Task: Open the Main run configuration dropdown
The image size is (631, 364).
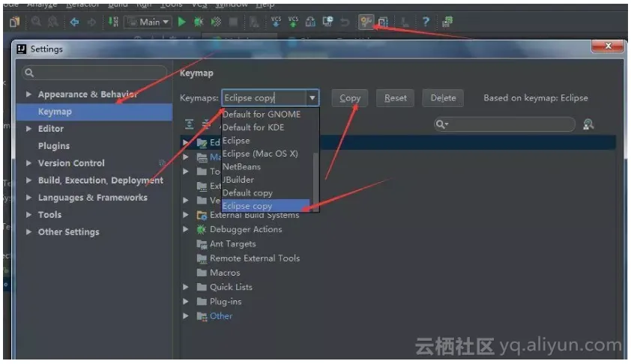Action: [148, 22]
